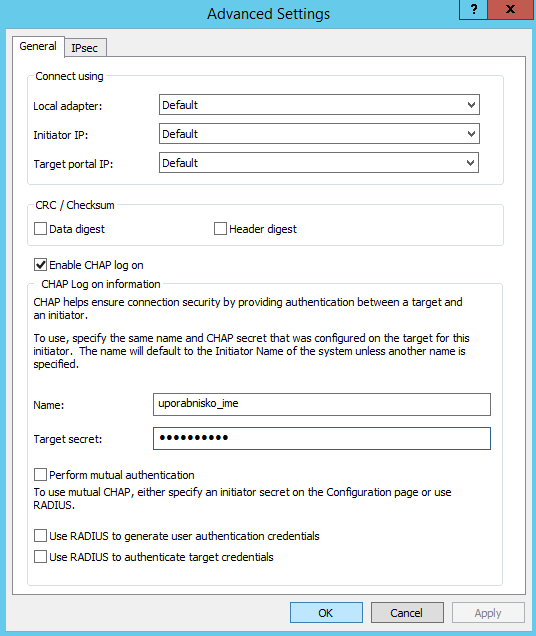Check Use RADIUS to authenticate target credentials

pos(40,557)
